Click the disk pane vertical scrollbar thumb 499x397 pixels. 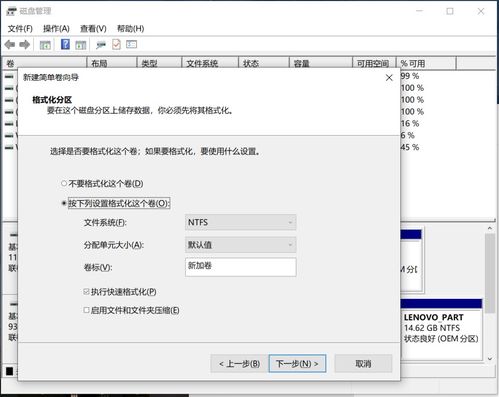pyautogui.click(x=490, y=273)
